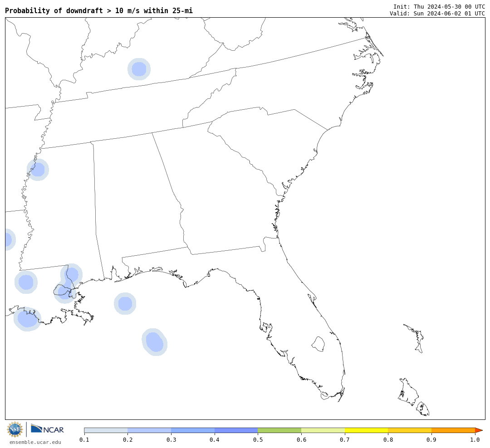
Task: Click Lake Okeechobee outline in Florida
Action: click(318, 344)
